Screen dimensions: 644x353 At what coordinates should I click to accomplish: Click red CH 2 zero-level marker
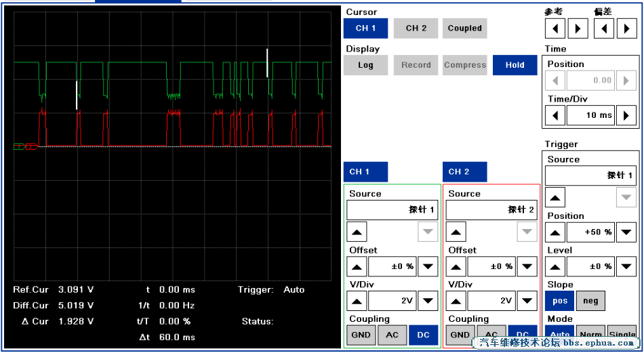pos(32,146)
